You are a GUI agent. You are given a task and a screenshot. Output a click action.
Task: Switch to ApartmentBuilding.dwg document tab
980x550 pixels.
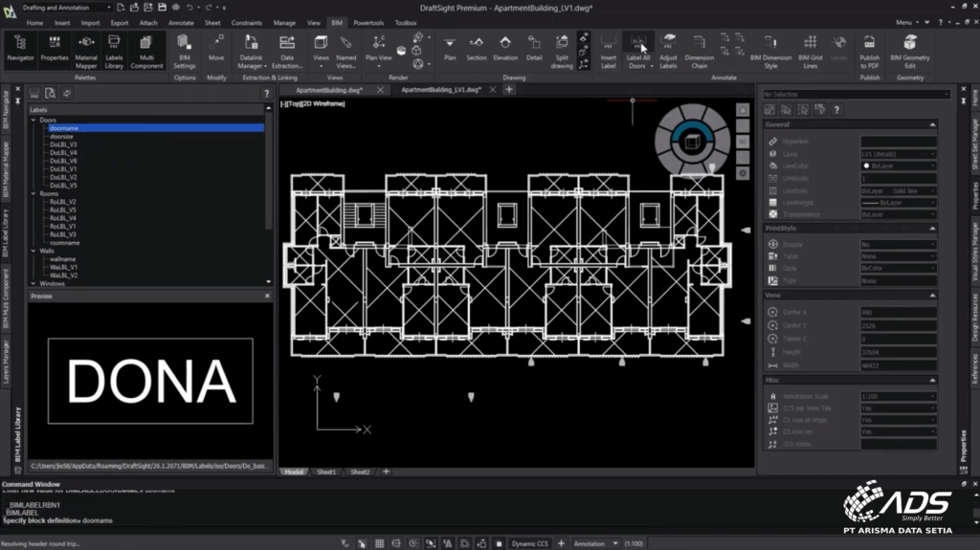(329, 90)
